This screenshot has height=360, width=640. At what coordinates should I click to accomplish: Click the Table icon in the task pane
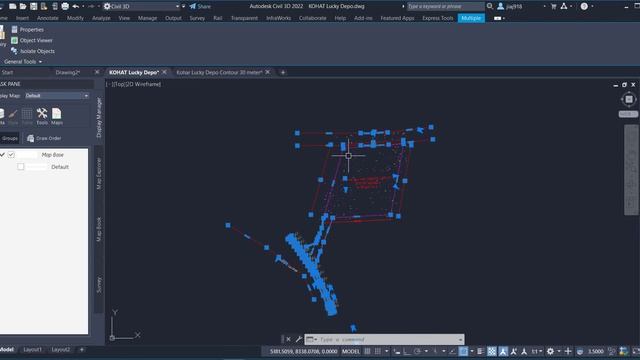pos(27,116)
